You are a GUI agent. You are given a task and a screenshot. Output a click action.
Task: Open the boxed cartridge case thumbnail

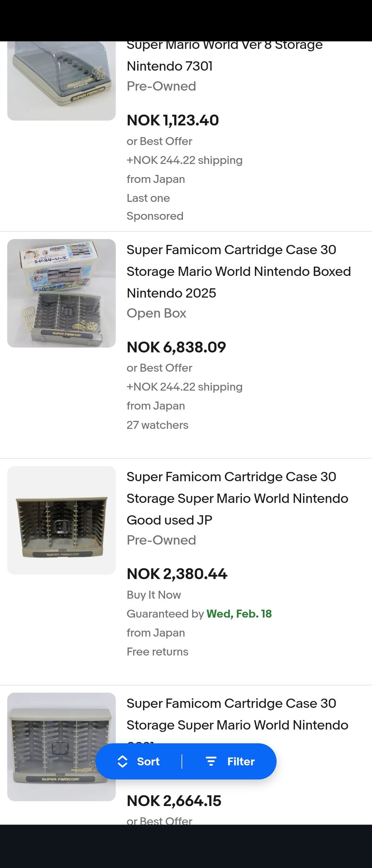point(61,293)
